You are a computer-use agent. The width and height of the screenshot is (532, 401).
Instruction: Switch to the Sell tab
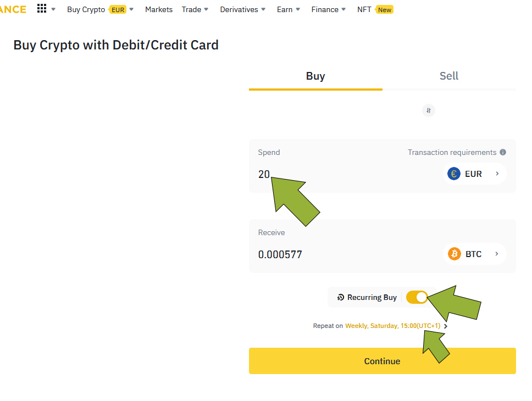click(x=448, y=76)
